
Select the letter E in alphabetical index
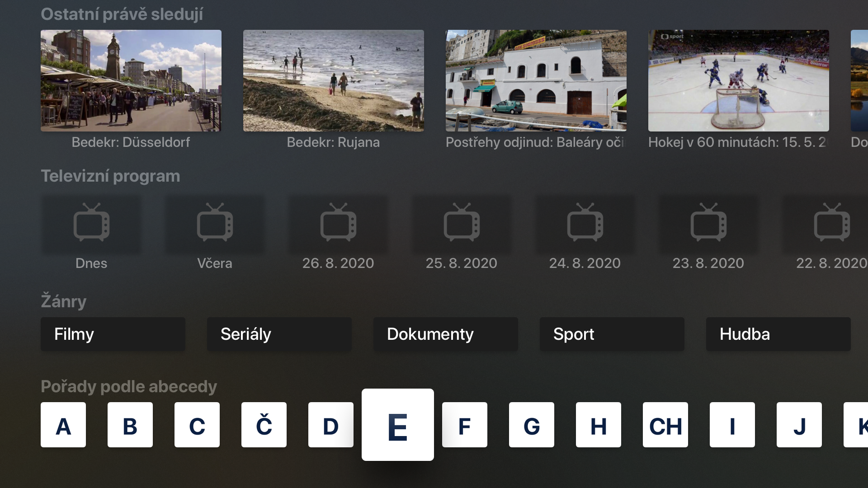pos(397,425)
